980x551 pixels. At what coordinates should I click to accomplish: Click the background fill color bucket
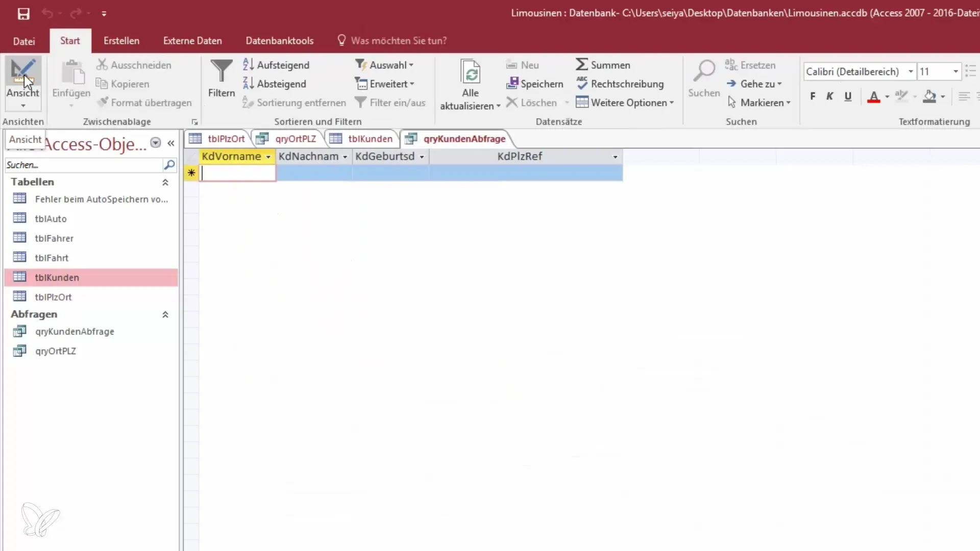point(930,96)
